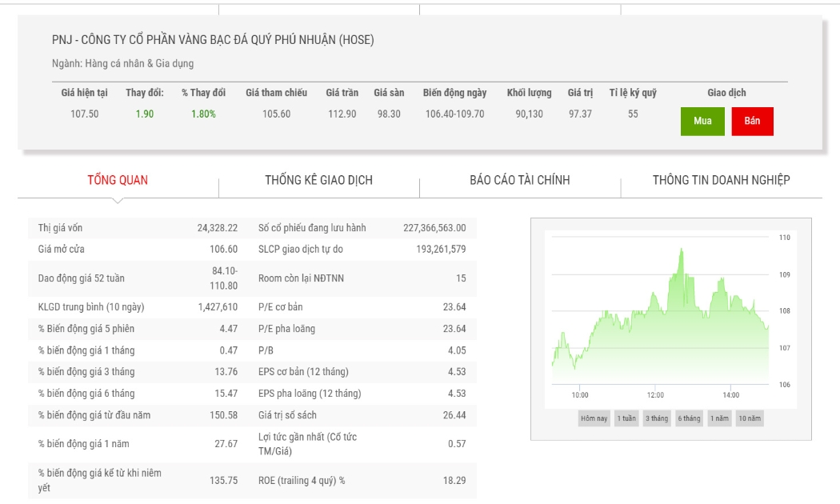Screen dimensions: 840x504
Task: Select the 3 tháng chart range
Action: (x=657, y=418)
